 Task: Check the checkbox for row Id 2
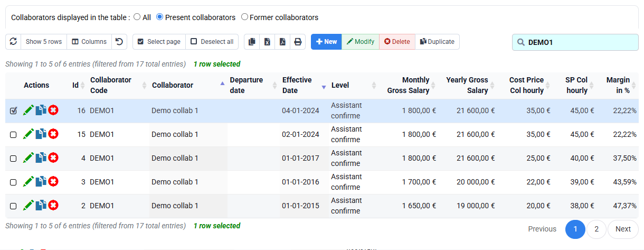pos(14,206)
